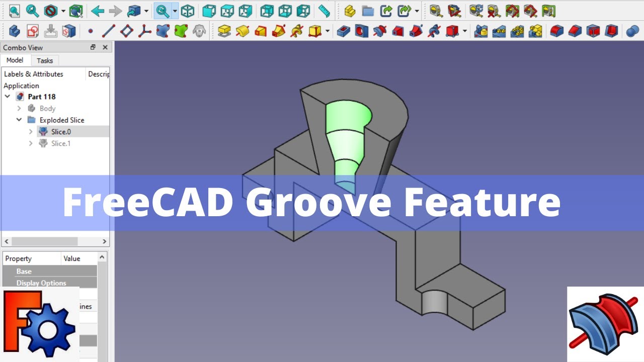Click the grey forward arrow icon

tap(115, 11)
